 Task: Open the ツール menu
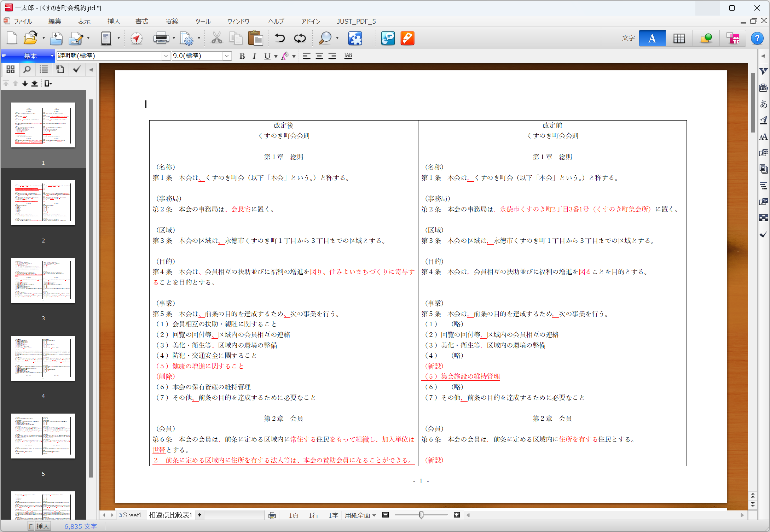click(203, 22)
